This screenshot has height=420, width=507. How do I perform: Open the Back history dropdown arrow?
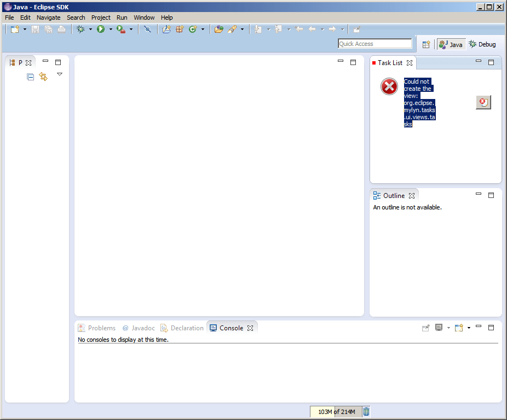coord(322,30)
